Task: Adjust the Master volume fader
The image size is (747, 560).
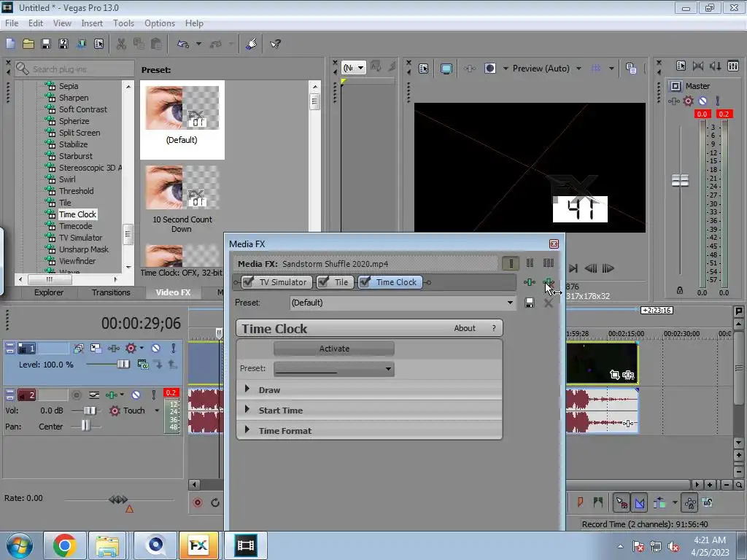Action: click(x=680, y=181)
